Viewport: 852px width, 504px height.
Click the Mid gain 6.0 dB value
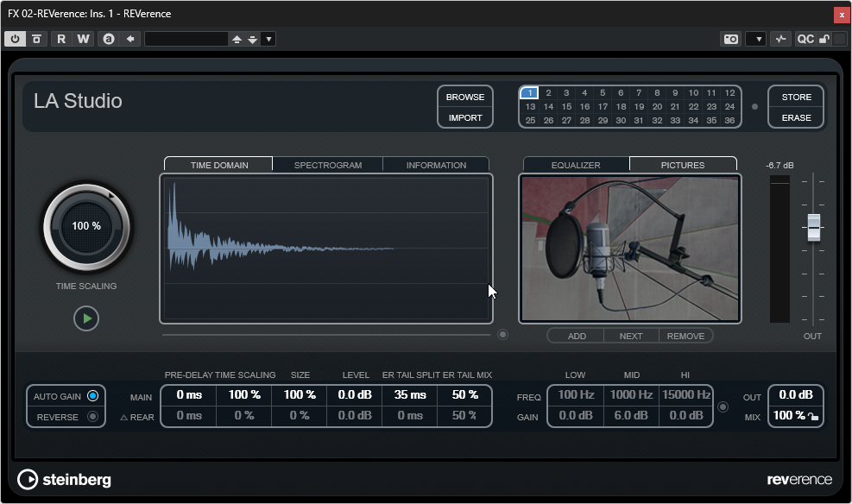click(x=631, y=415)
